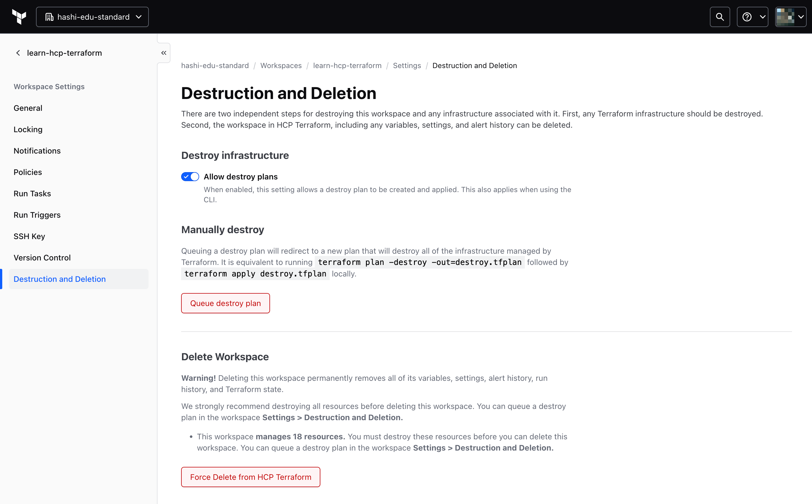The height and width of the screenshot is (504, 812).
Task: Click the Queue destroy plan button
Action: [x=225, y=303]
